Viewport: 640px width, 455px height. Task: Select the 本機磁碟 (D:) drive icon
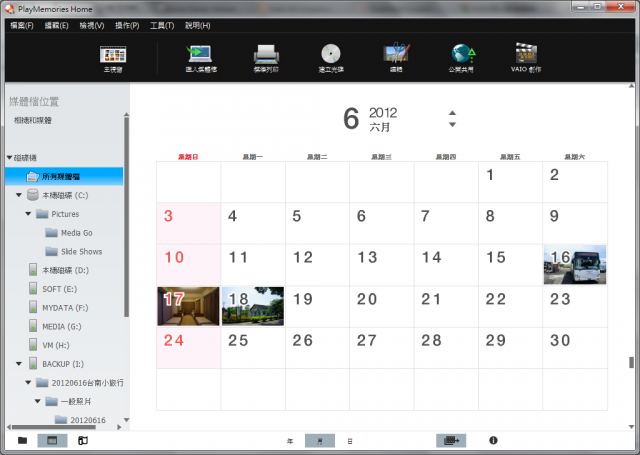(x=33, y=270)
